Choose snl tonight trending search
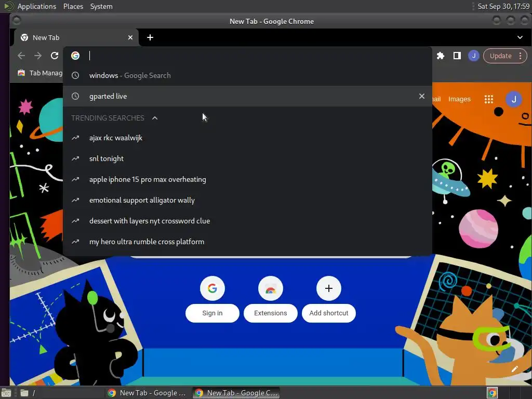Viewport: 532px width, 399px height. (x=247, y=158)
